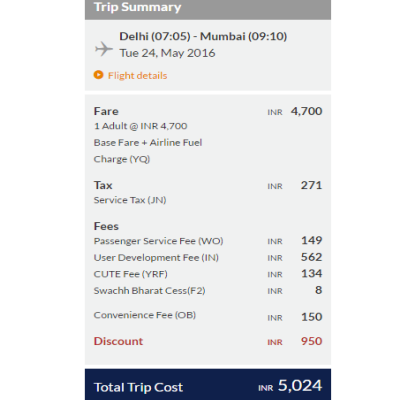Click the CUTE Fee (YRF) row
This screenshot has width=400, height=400.
coord(208,274)
